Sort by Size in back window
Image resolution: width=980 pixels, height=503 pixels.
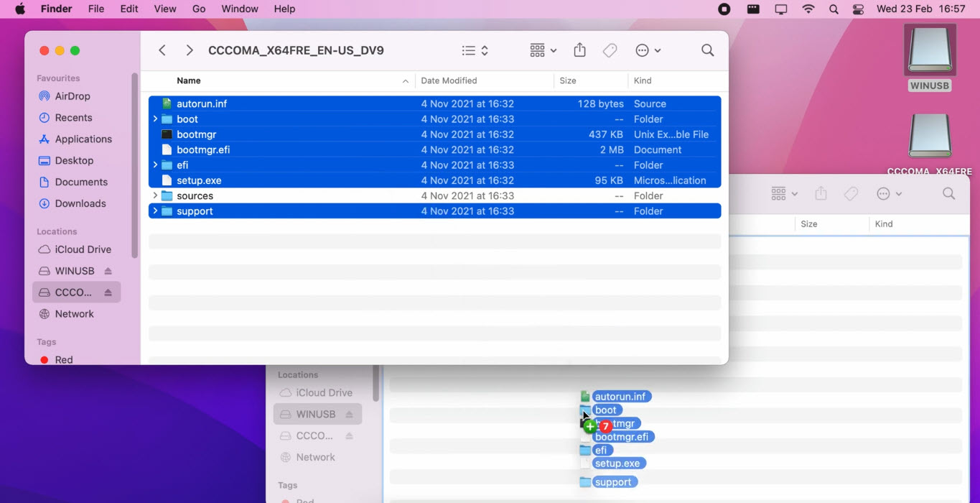click(809, 223)
